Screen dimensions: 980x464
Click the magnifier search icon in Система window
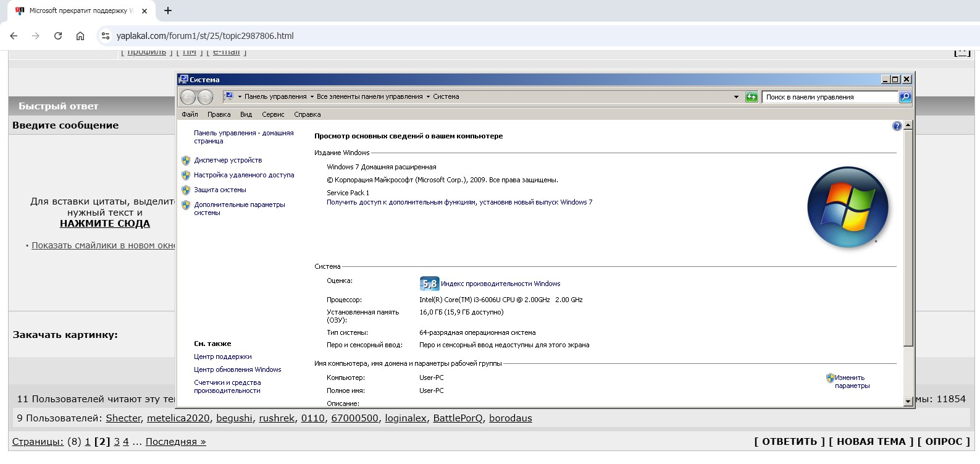click(905, 97)
